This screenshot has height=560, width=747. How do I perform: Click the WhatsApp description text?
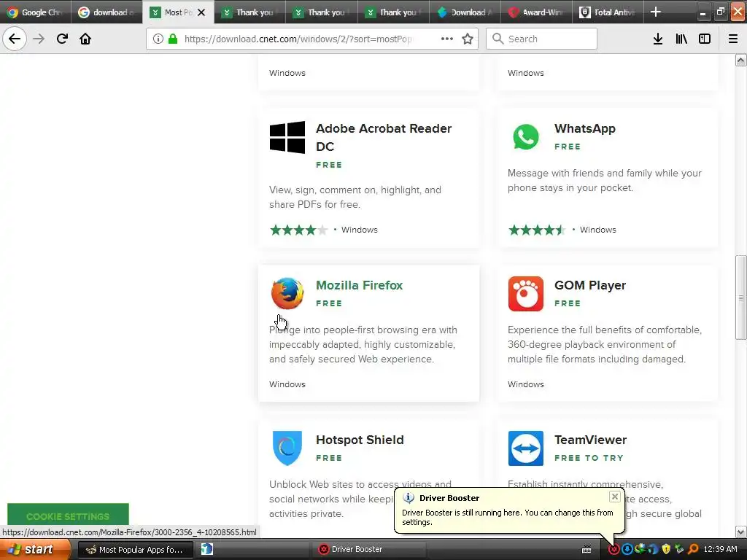coord(605,181)
